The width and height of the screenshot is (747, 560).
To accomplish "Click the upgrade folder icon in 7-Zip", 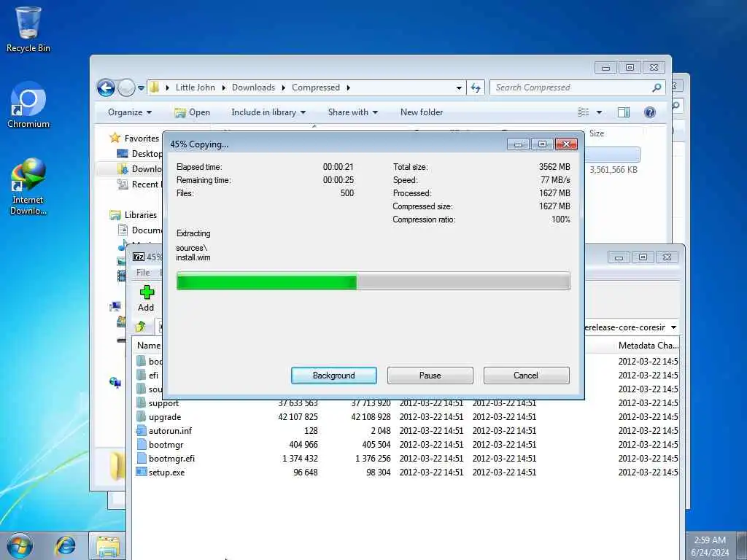I will pyautogui.click(x=141, y=416).
